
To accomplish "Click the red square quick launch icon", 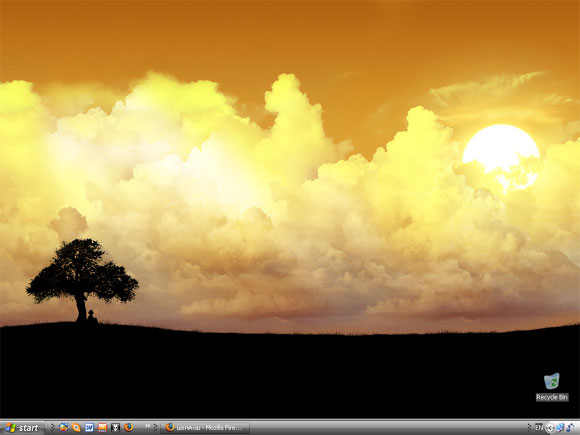I will (x=102, y=428).
